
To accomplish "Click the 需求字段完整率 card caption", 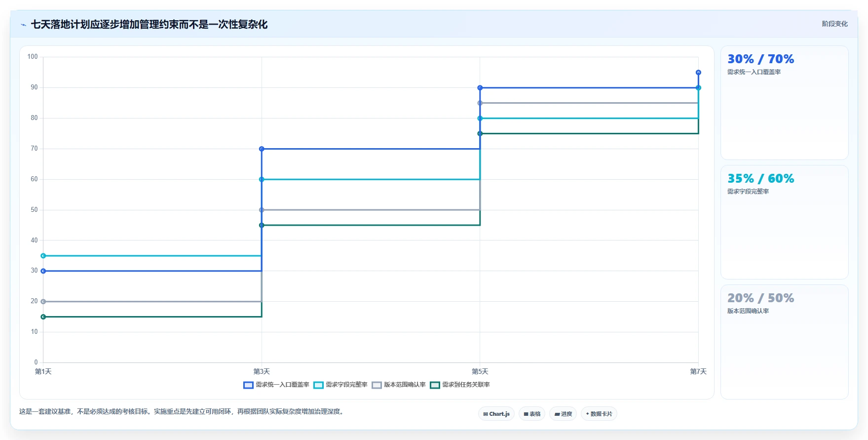I will (748, 192).
